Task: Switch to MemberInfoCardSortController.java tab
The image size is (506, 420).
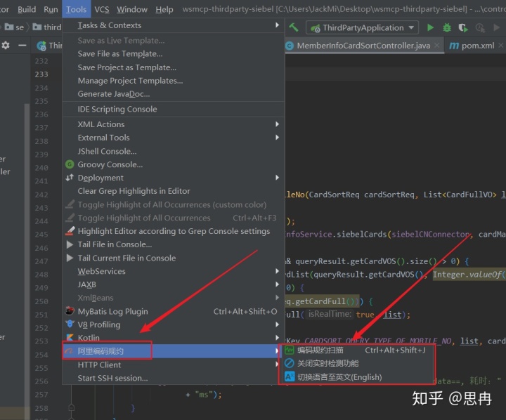Action: [363, 46]
